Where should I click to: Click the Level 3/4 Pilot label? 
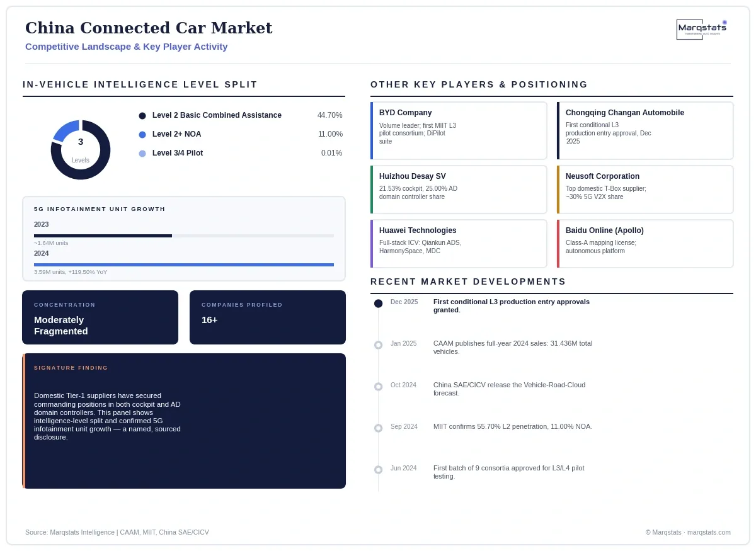[x=178, y=153]
